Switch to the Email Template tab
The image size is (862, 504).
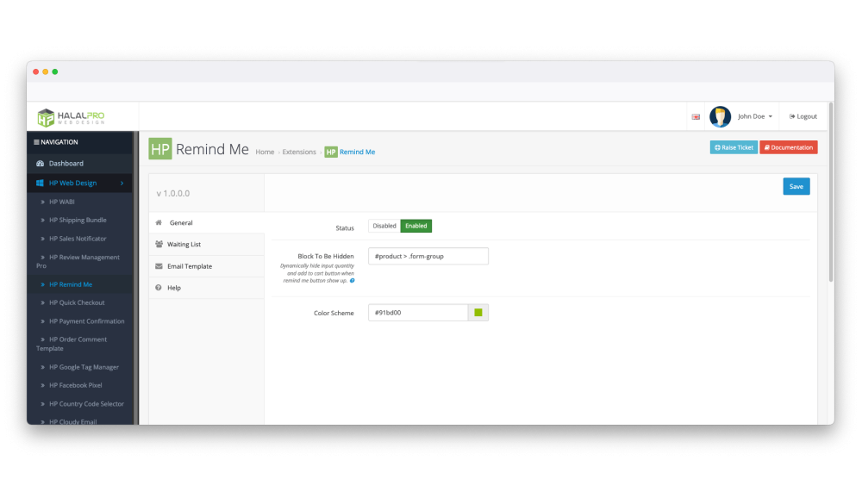pyautogui.click(x=189, y=266)
